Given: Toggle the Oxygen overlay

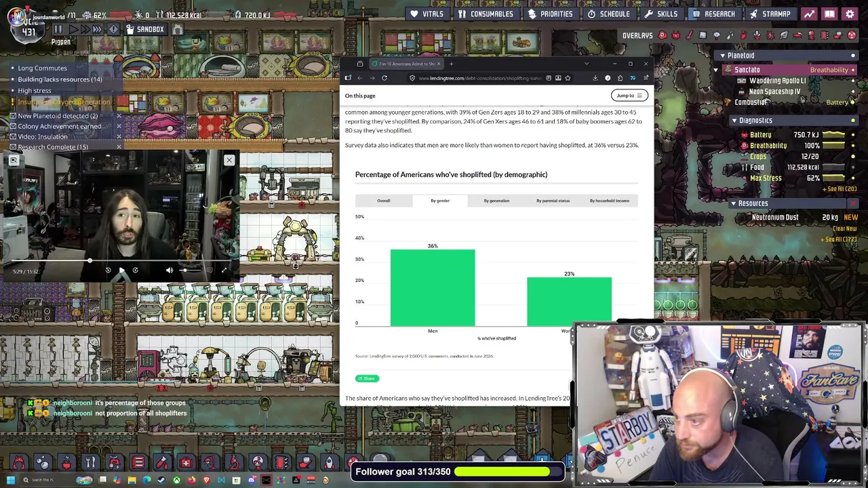Looking at the screenshot, I should pos(663,35).
